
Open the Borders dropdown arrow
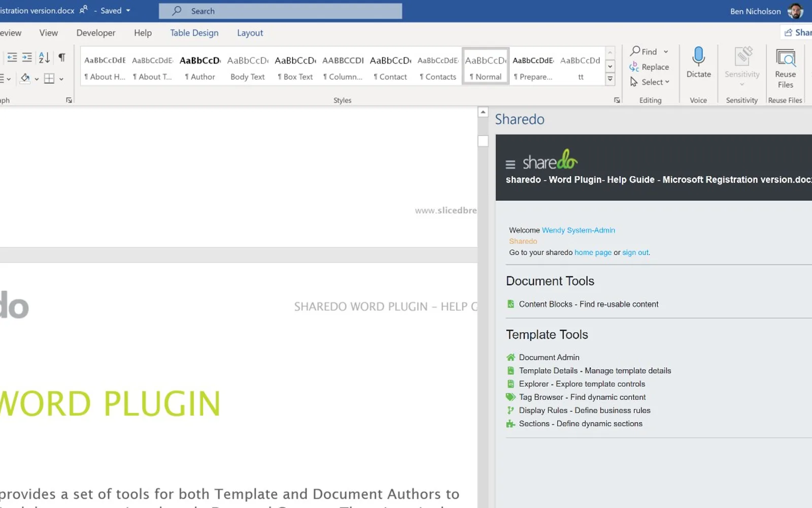(61, 79)
